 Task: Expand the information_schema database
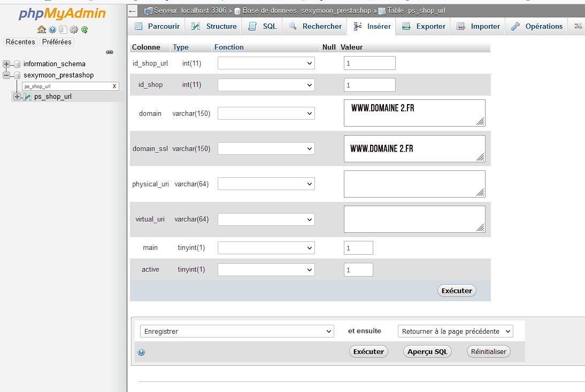tap(6, 64)
